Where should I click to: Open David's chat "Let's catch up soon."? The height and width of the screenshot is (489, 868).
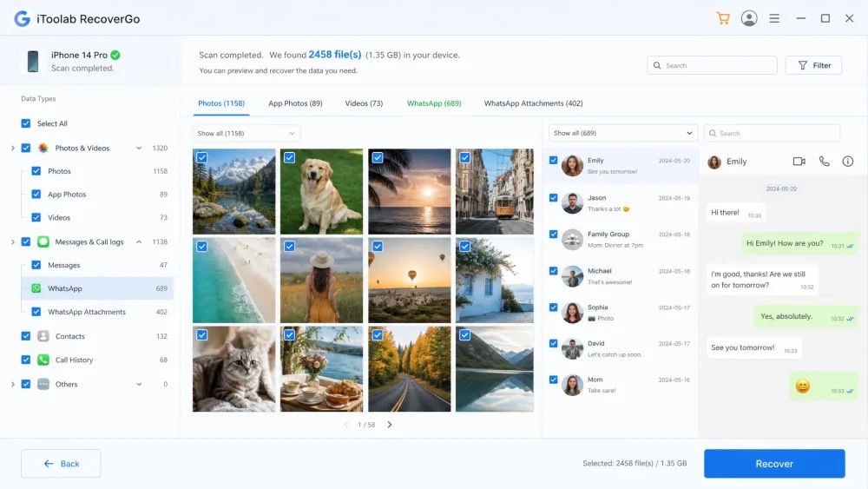click(621, 349)
